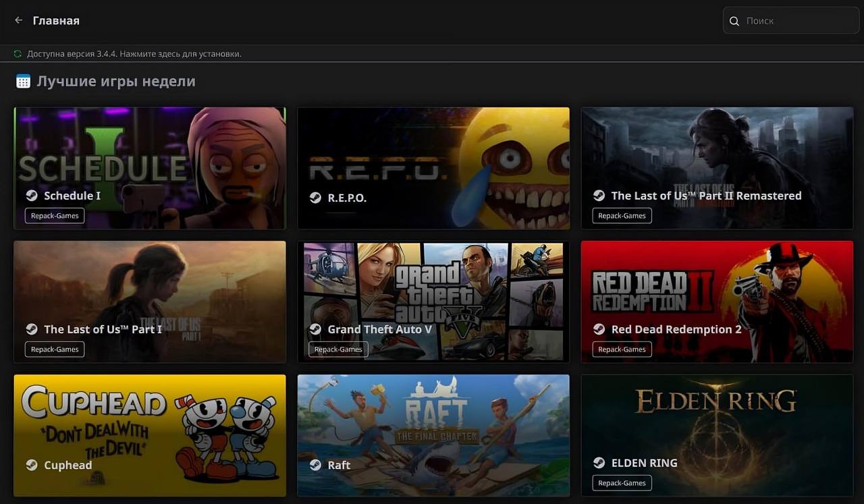Click Repack-Games tag under ELDEN RING
The width and height of the screenshot is (864, 504).
click(622, 483)
